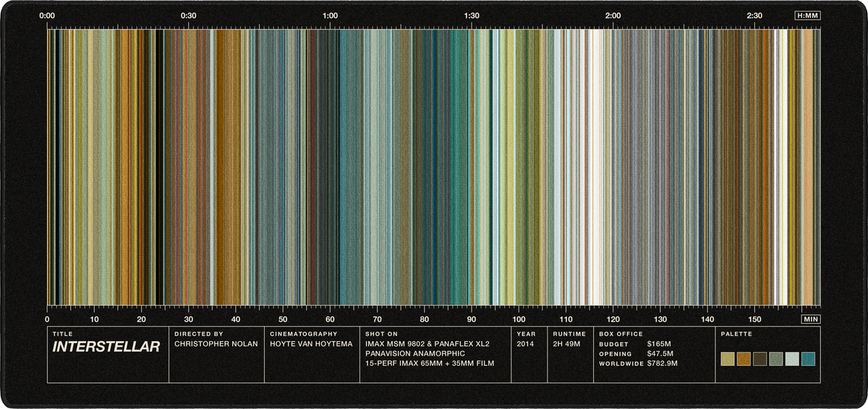Viewport: 868px width, 409px height.
Task: Click the RUNTIME heading
Action: (x=569, y=334)
